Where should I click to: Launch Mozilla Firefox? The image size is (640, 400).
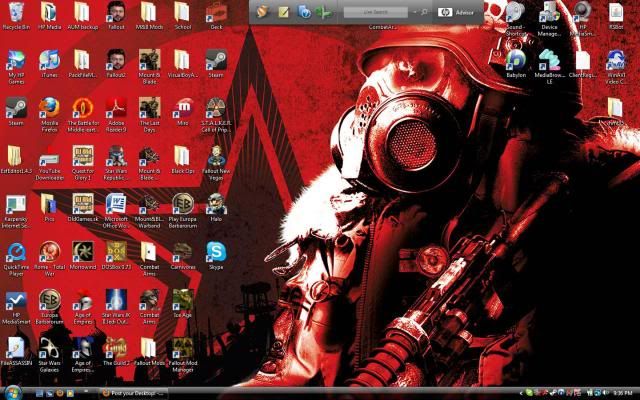click(x=49, y=114)
